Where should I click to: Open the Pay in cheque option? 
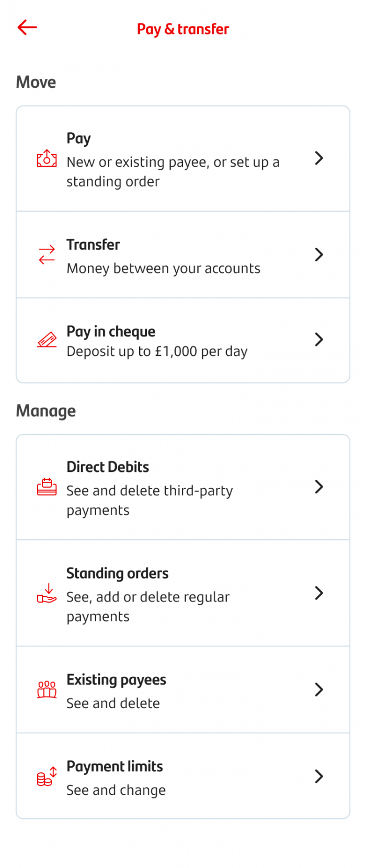coord(183,340)
